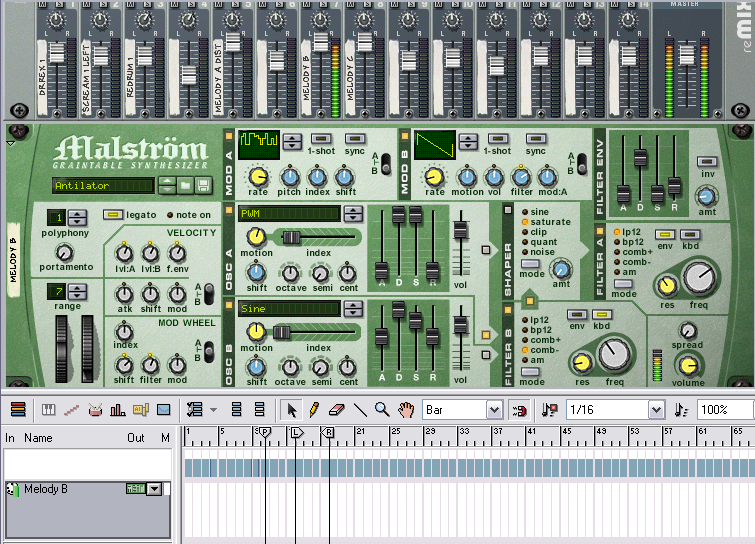Toggle Mod A sync button
755x544 pixels.
point(355,139)
